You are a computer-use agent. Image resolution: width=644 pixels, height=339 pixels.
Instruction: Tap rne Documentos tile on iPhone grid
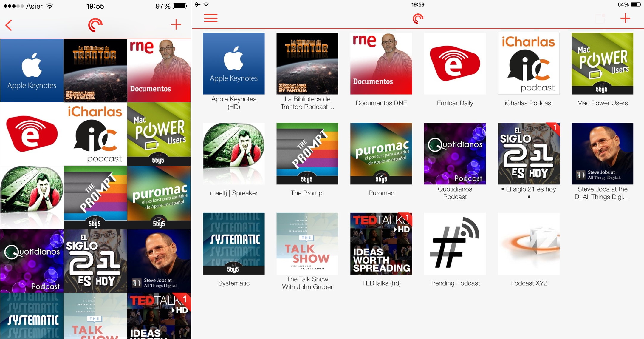tap(159, 70)
